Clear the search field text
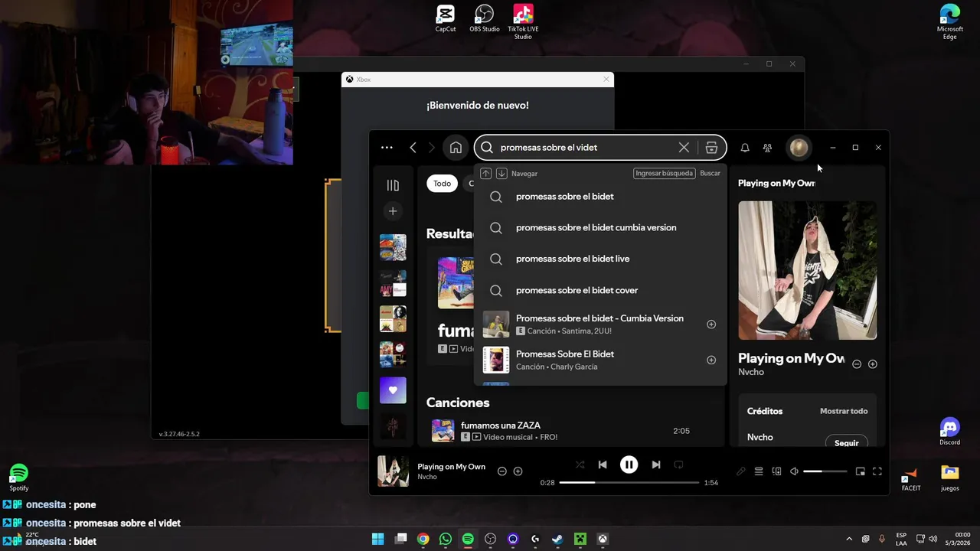The image size is (980, 551). pyautogui.click(x=684, y=148)
